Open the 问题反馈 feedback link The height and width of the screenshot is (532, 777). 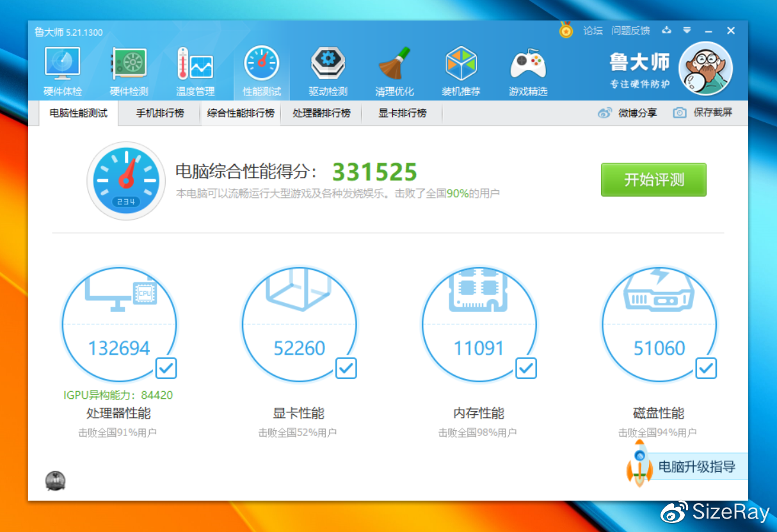(x=630, y=31)
